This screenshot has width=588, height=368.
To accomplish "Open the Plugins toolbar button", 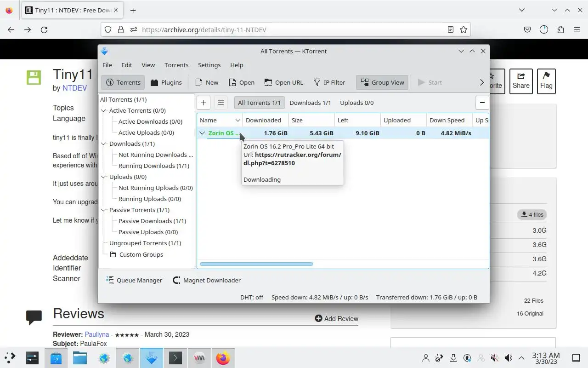I will [x=166, y=82].
